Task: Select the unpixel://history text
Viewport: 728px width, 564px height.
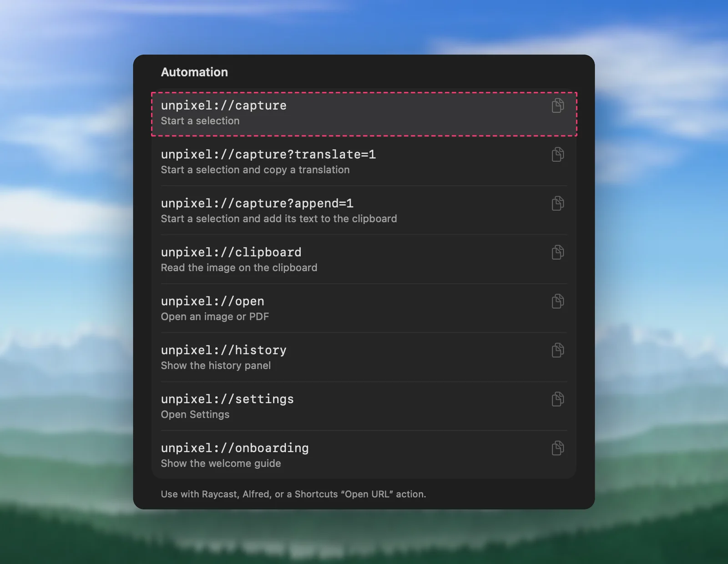Action: click(x=223, y=350)
